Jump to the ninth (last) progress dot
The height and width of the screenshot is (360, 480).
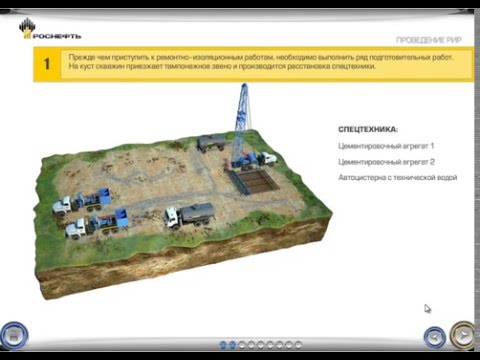coord(298,345)
